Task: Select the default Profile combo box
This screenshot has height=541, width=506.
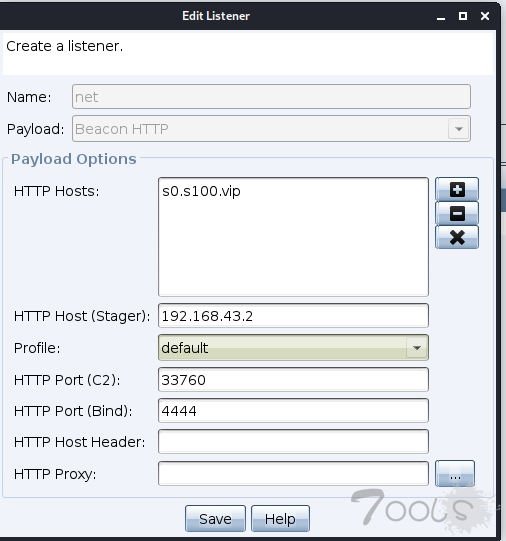Action: pyautogui.click(x=293, y=347)
